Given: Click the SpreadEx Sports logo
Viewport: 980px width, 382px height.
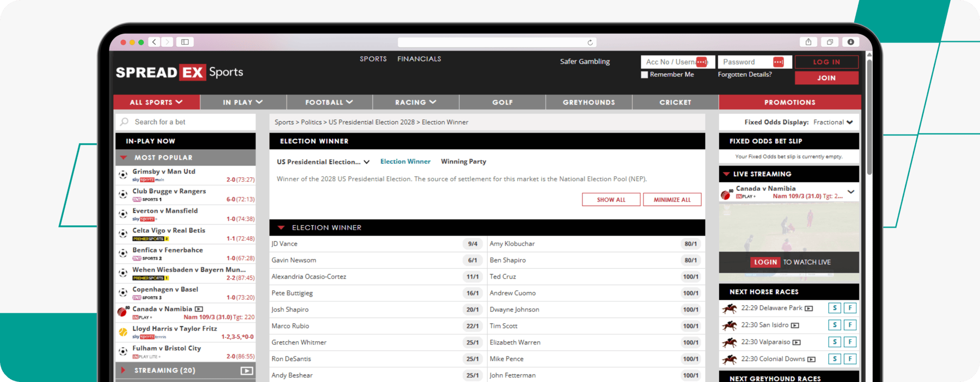Looking at the screenshot, I should coord(179,72).
